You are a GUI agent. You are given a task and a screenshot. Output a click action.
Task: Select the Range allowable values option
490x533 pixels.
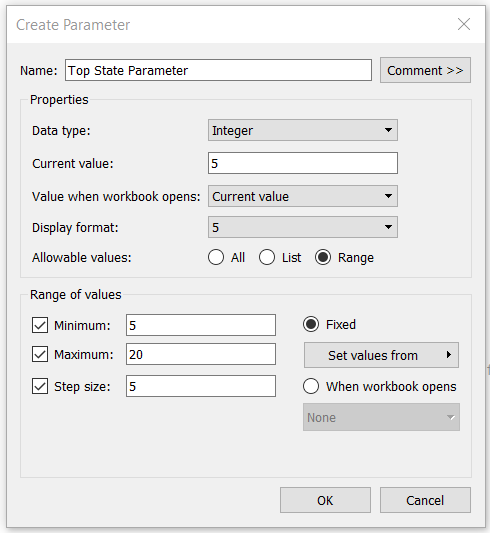[323, 257]
